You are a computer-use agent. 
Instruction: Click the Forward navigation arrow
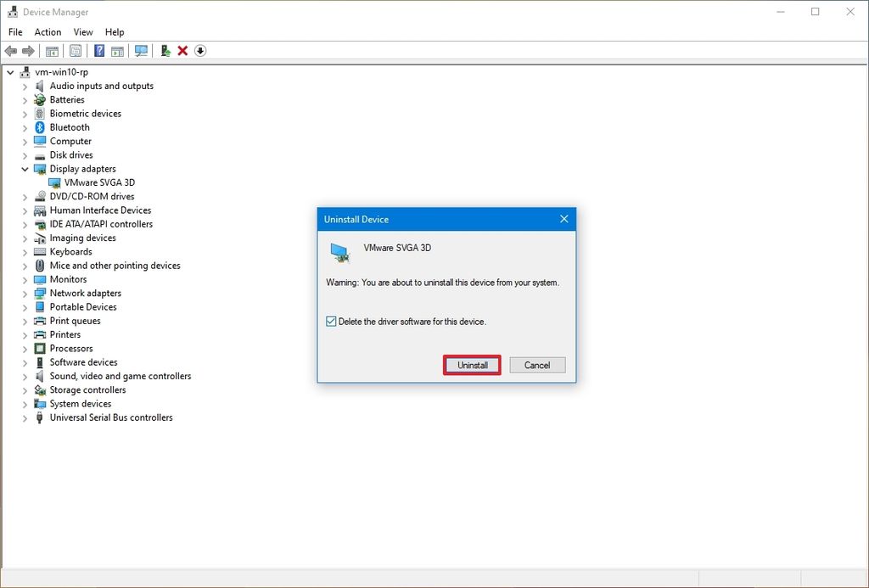click(28, 51)
